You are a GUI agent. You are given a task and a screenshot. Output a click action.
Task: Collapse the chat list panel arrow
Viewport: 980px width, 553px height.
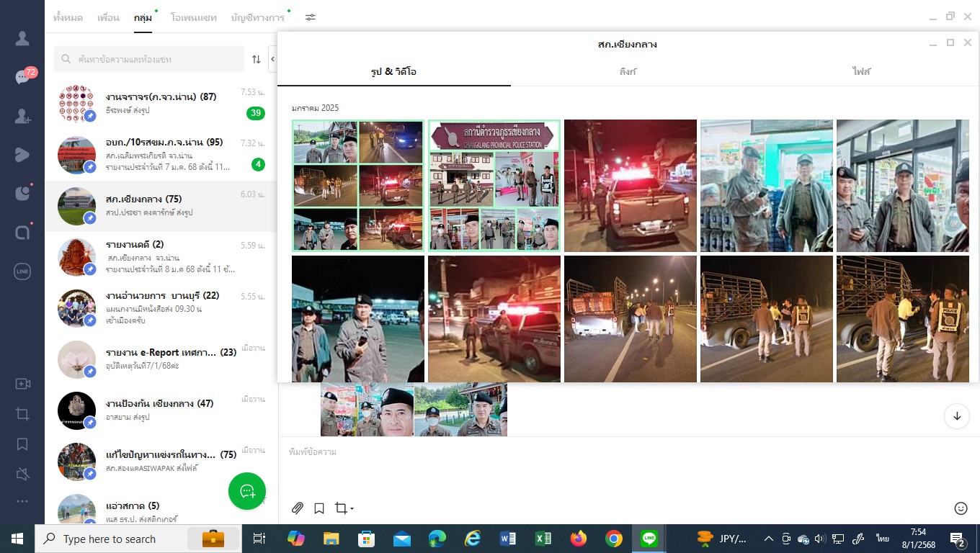272,59
